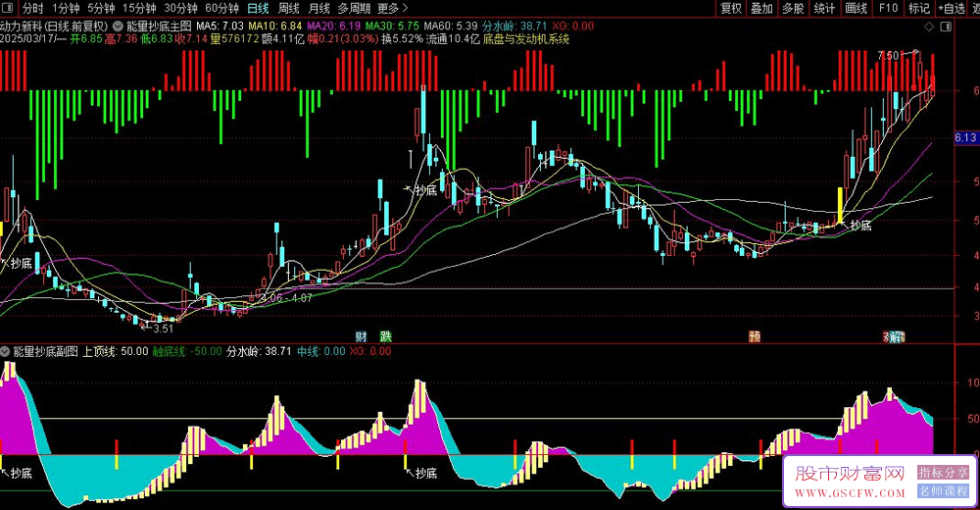Expand the 能量抄底副图 indicator dropdown

click(x=5, y=351)
